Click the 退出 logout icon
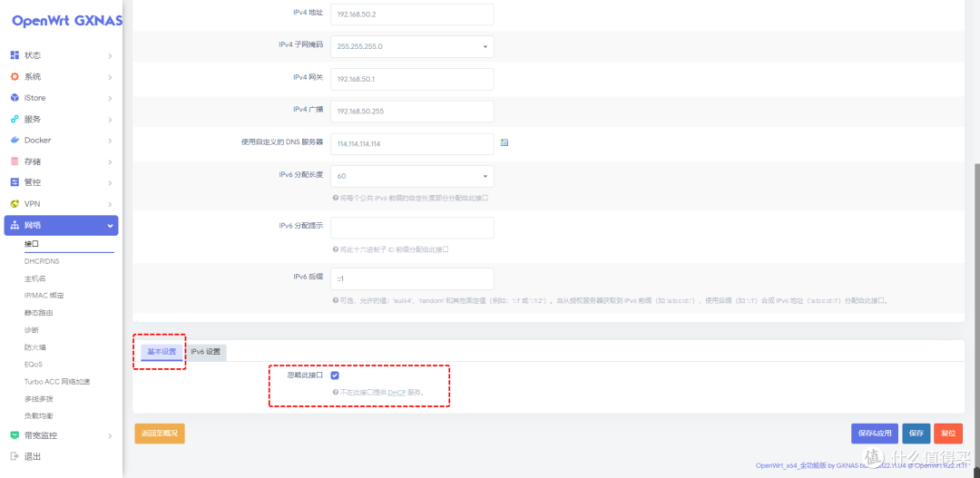This screenshot has height=478, width=980. point(15,457)
